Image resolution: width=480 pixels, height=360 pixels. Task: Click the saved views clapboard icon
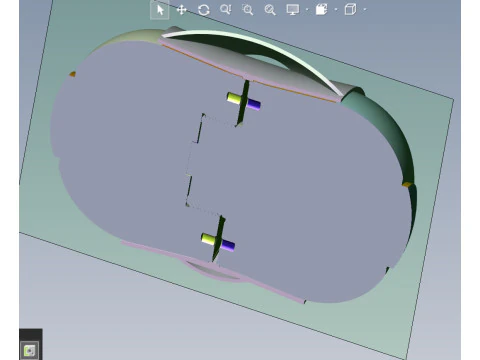[x=321, y=10]
